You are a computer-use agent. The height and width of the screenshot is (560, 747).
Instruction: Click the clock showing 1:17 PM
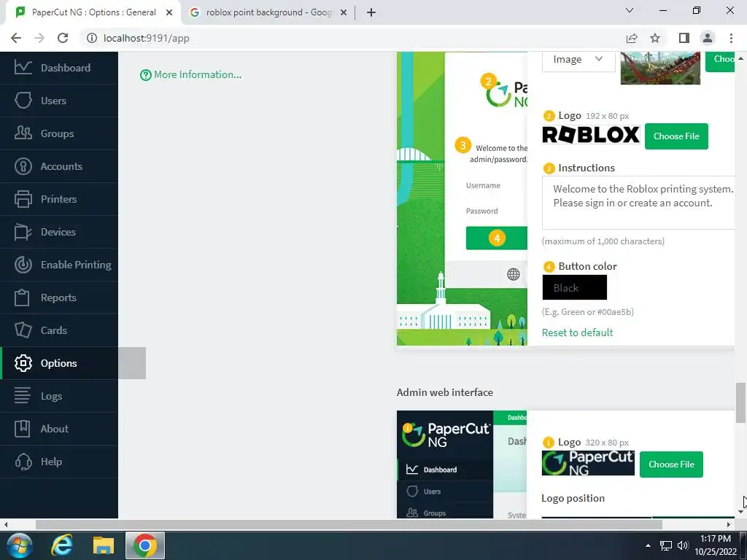[716, 539]
